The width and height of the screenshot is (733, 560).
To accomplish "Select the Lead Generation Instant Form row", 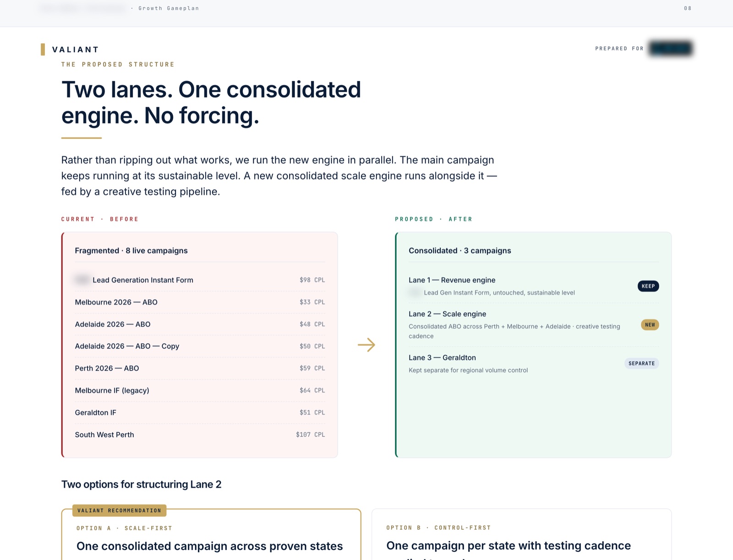I will 200,280.
